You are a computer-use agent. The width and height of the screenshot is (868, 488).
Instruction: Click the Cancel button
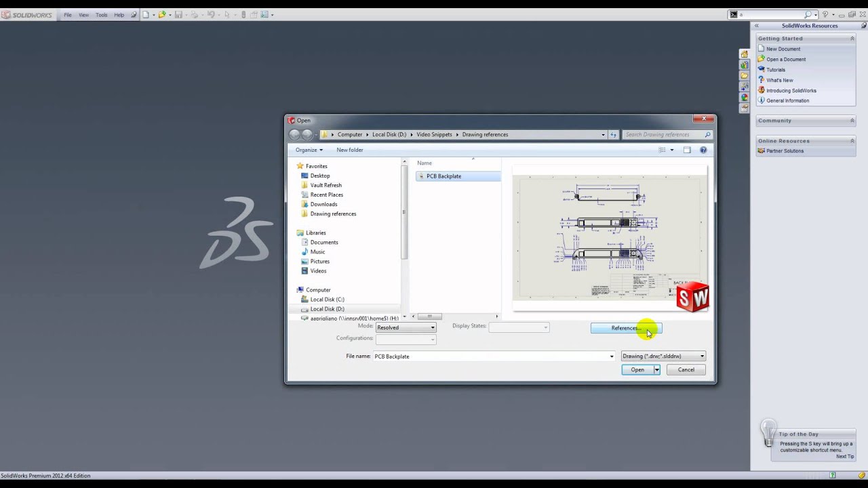pos(686,369)
